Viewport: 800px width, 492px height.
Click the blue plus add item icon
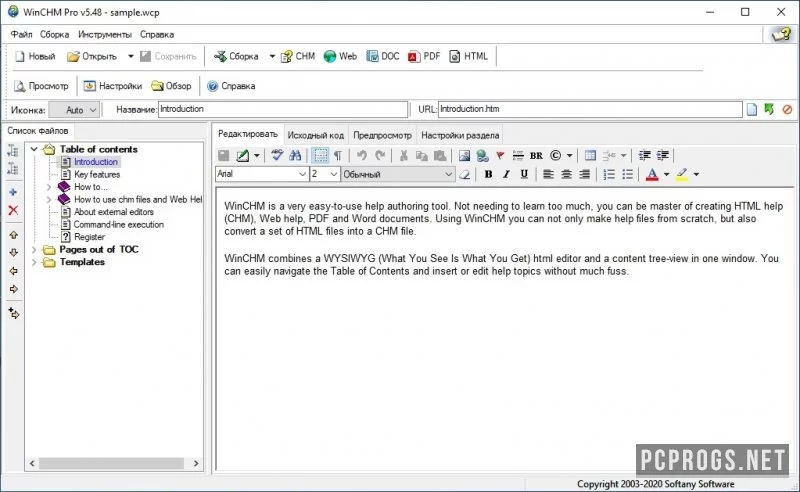(x=13, y=192)
